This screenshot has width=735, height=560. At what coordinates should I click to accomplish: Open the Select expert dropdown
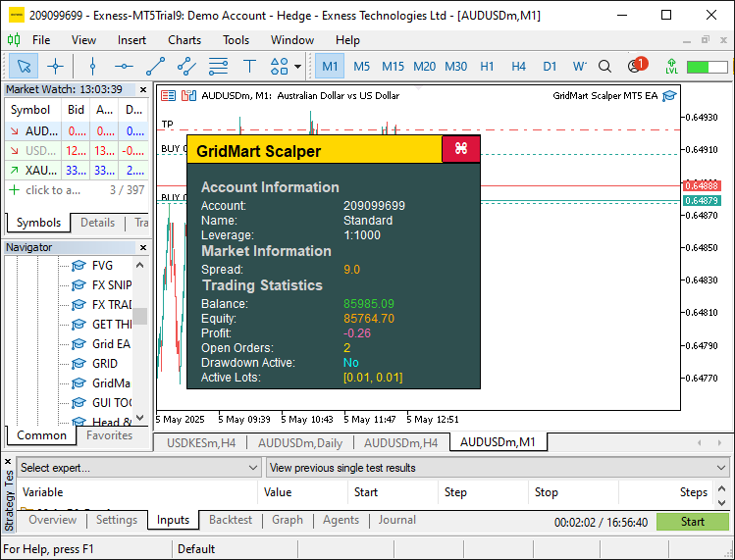point(138,468)
